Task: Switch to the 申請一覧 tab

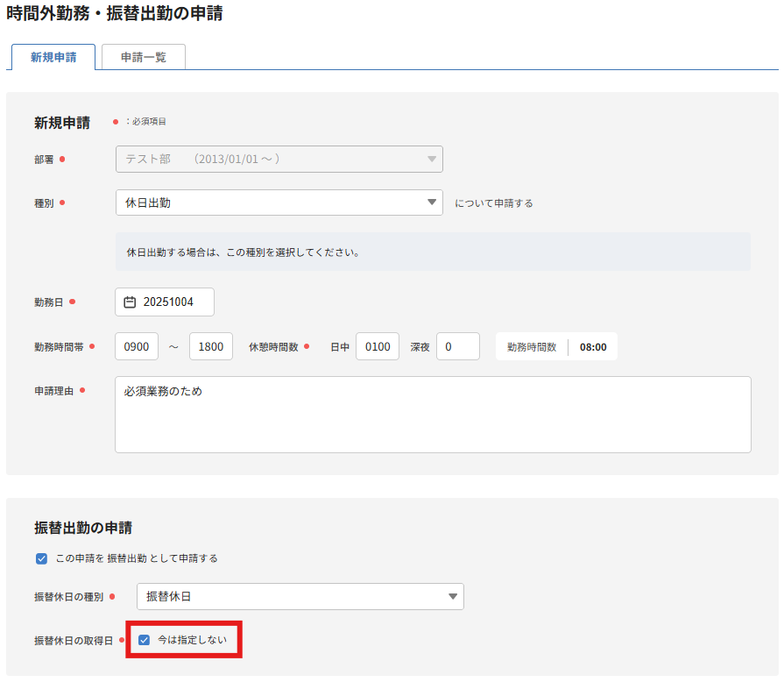Action: click(x=144, y=57)
